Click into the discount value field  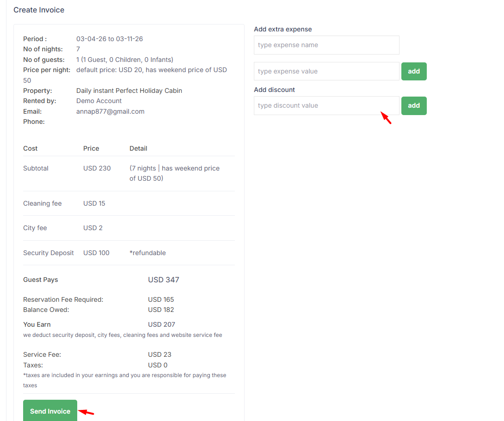(x=326, y=106)
